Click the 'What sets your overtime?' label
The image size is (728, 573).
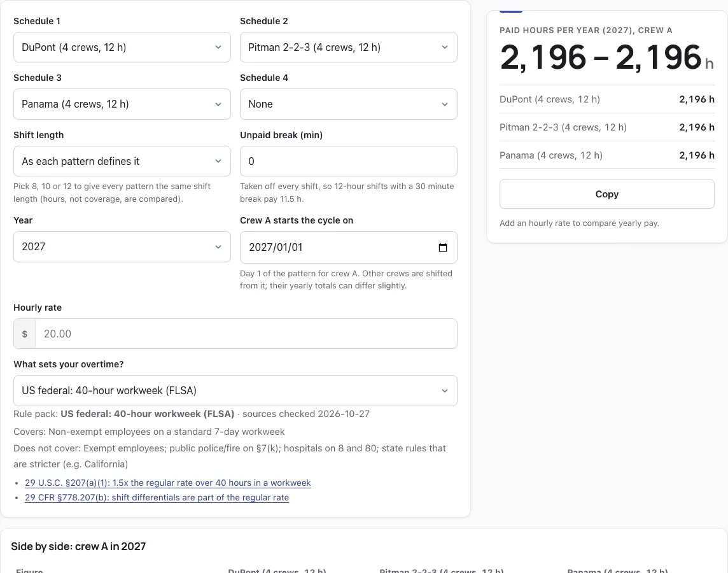click(x=69, y=365)
